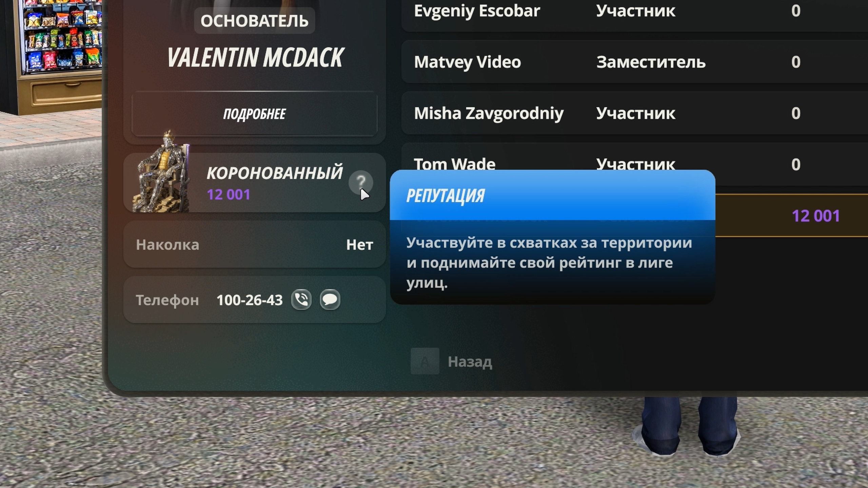Click the question mark reputation help icon
The height and width of the screenshot is (488, 868).
click(361, 182)
